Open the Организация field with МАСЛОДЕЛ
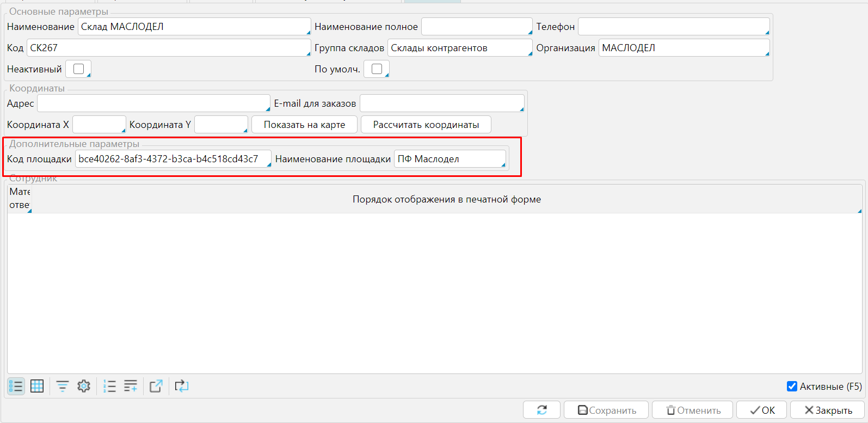Viewport: 868px width, 423px height. pyautogui.click(x=684, y=48)
